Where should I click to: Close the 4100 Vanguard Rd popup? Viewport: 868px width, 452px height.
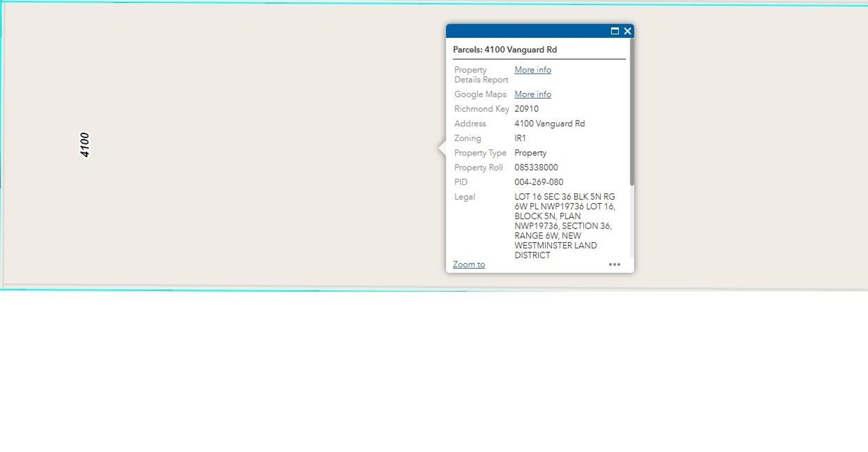pyautogui.click(x=627, y=31)
